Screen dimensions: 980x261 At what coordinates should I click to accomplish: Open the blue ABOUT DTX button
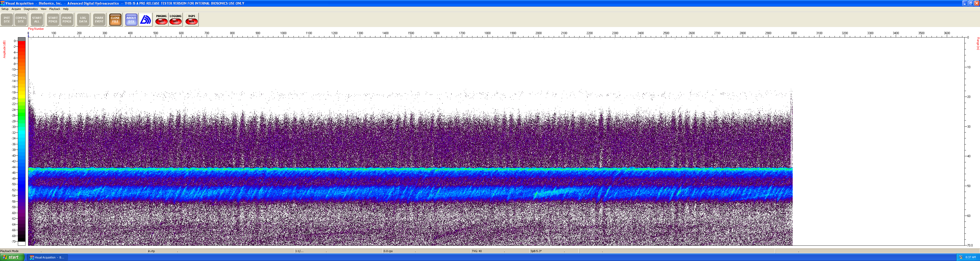tap(131, 20)
